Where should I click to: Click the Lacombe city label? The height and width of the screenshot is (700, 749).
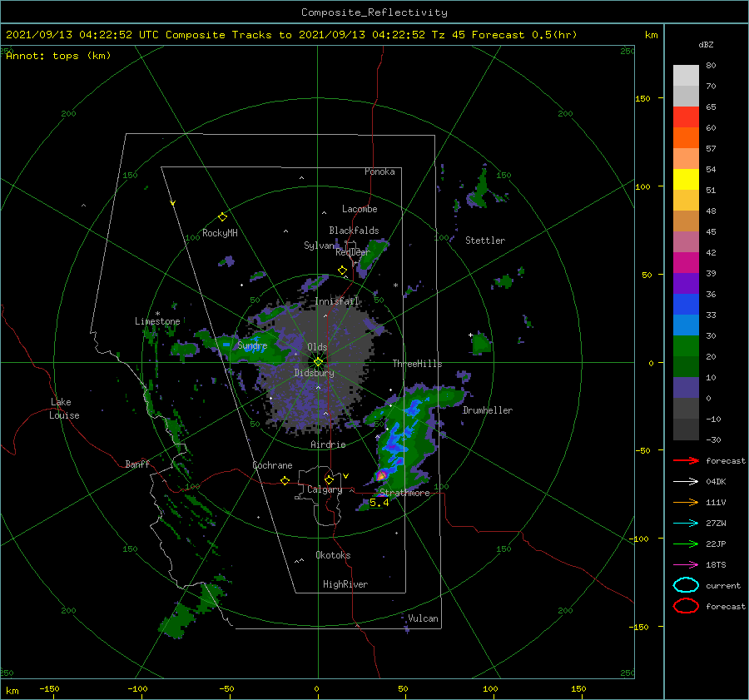[360, 209]
